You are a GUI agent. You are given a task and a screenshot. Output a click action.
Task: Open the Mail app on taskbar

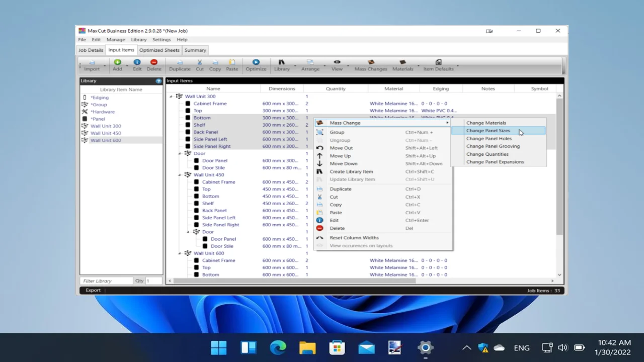366,347
